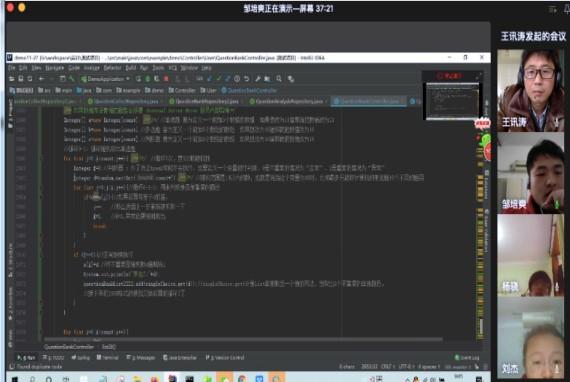Click the Settings wrench icon in toolbar
The height and width of the screenshot is (382, 570).
258,79
